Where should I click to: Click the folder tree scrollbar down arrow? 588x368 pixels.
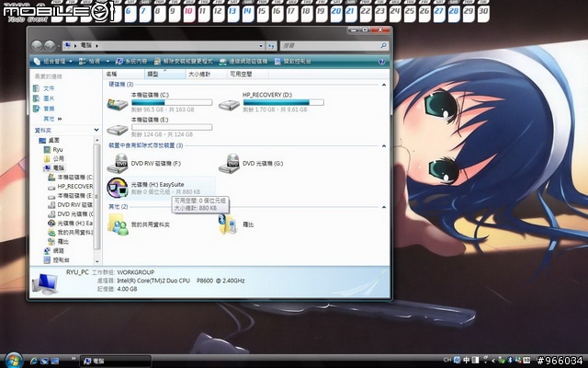click(x=96, y=261)
